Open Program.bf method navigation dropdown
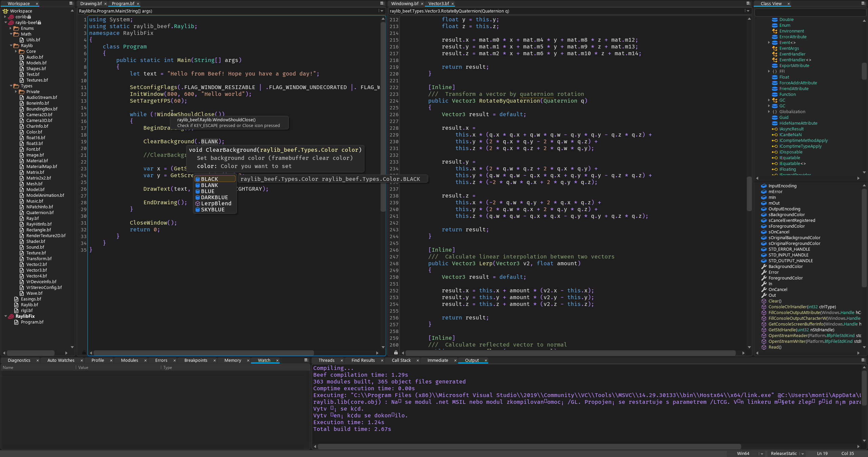Viewport: 868px width, 457px height. click(382, 11)
